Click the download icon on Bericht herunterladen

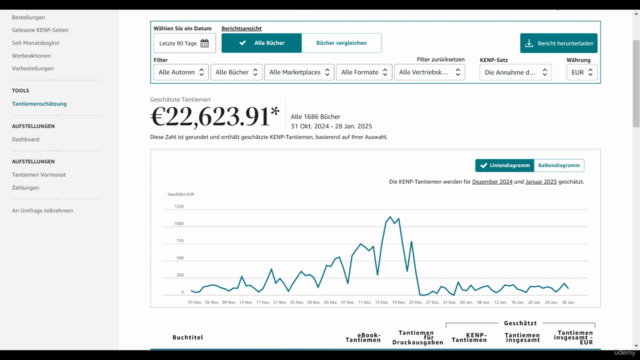529,43
